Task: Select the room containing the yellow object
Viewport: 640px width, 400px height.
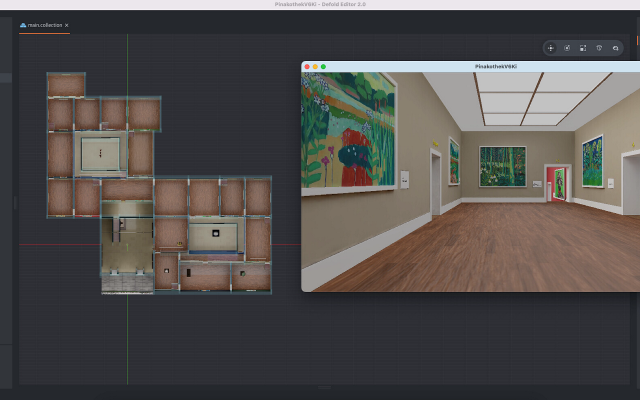Action: 171,234
